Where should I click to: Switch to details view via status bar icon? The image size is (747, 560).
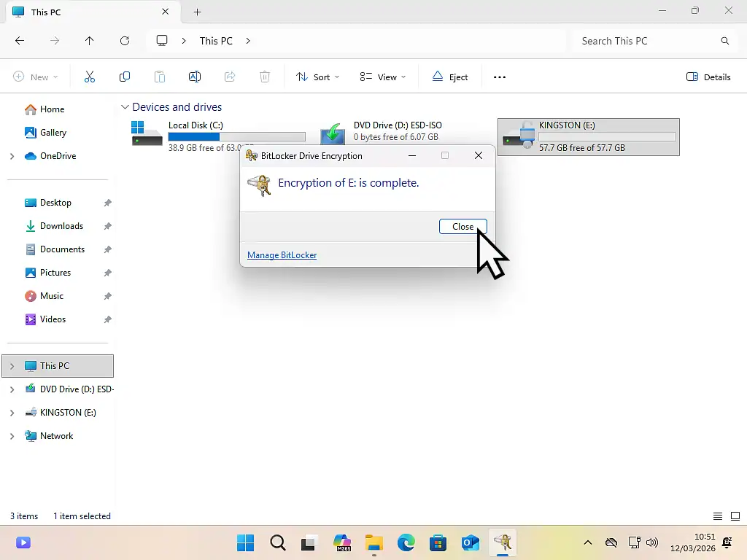(719, 516)
